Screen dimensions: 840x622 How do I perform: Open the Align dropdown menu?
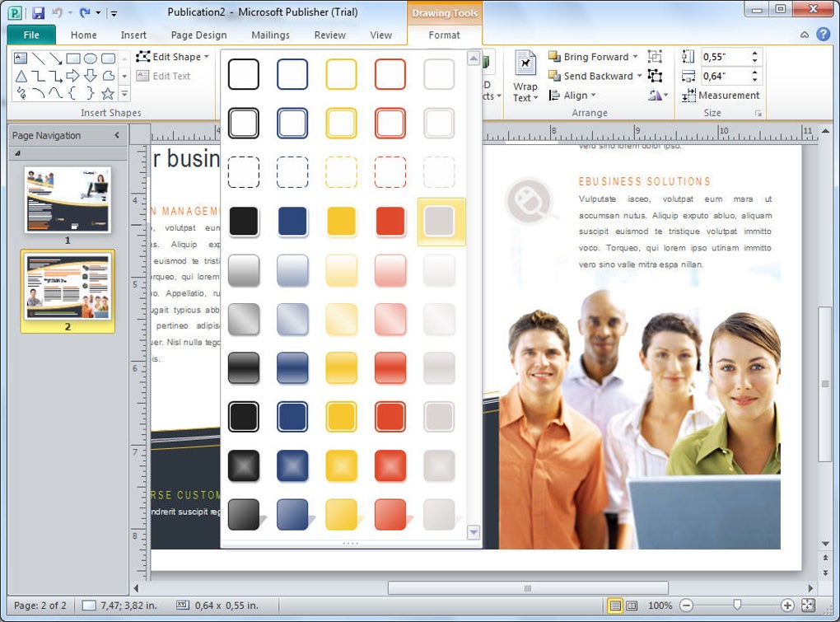(x=572, y=96)
